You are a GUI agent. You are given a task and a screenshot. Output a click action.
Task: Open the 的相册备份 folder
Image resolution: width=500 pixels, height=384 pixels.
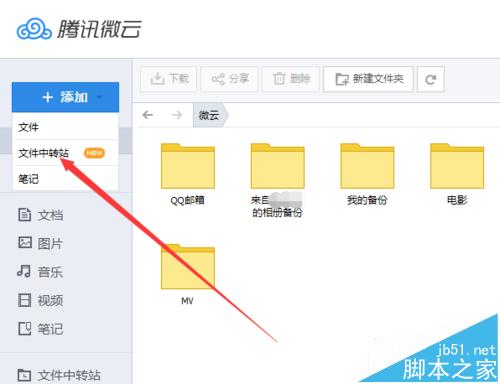(277, 166)
